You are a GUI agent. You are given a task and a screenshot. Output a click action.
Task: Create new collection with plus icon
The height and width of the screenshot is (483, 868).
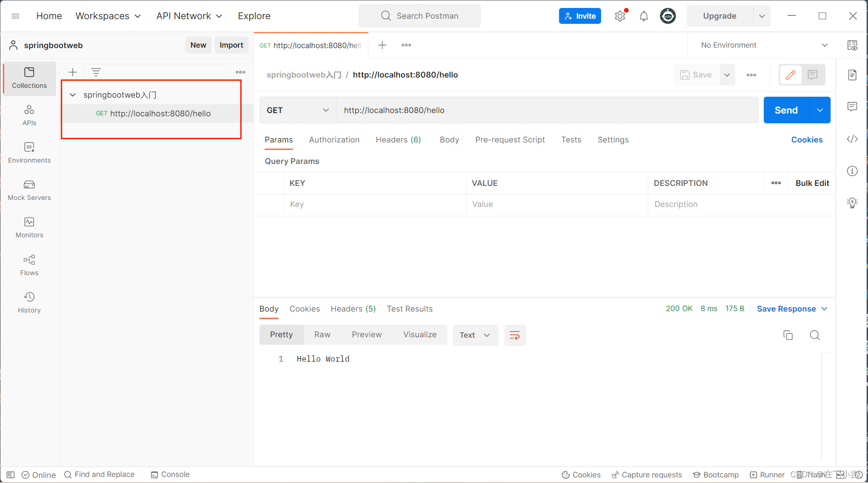point(72,72)
